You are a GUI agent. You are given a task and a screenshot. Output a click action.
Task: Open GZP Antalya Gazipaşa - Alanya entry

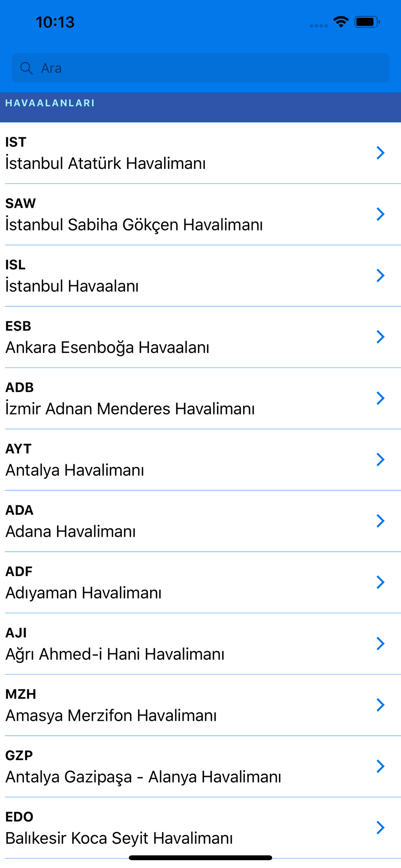point(200,766)
